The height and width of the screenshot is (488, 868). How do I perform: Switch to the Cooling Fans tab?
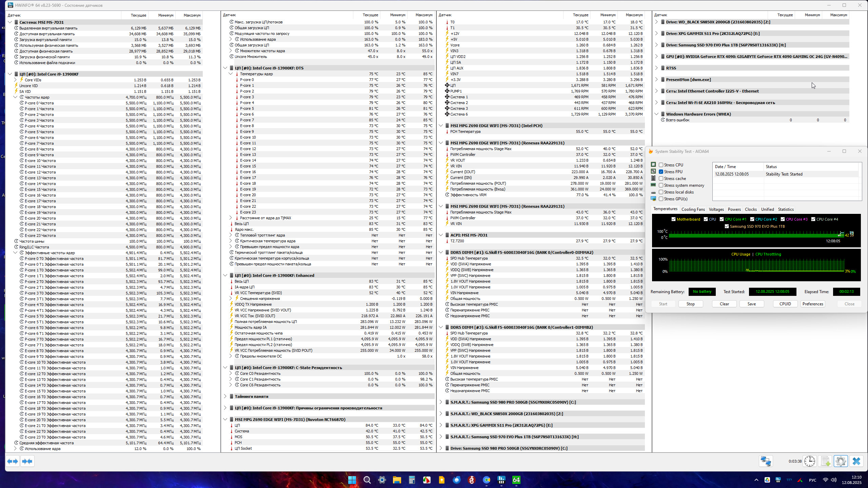[693, 209]
